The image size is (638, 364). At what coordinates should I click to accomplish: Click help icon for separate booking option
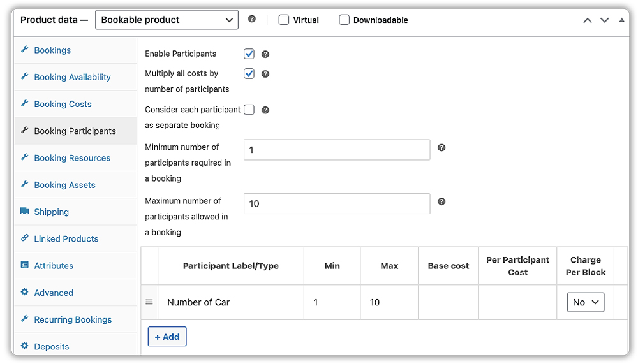265,110
